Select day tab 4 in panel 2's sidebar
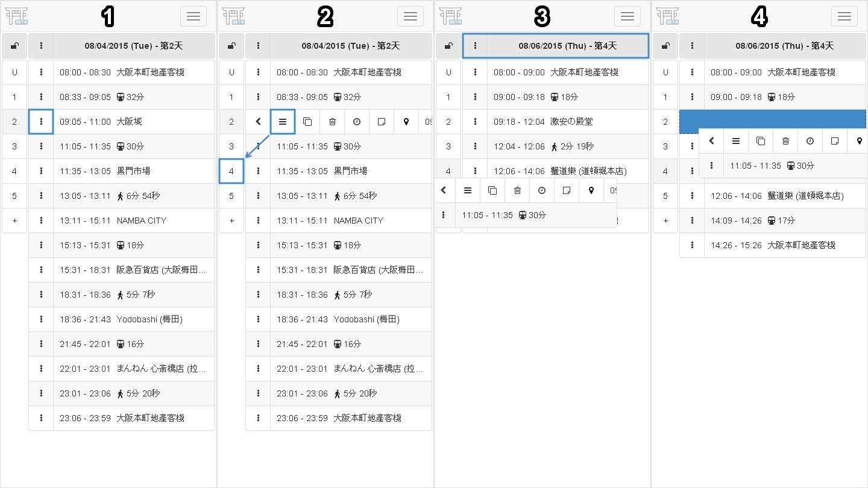Screen dimensions: 868x488 coord(231,171)
